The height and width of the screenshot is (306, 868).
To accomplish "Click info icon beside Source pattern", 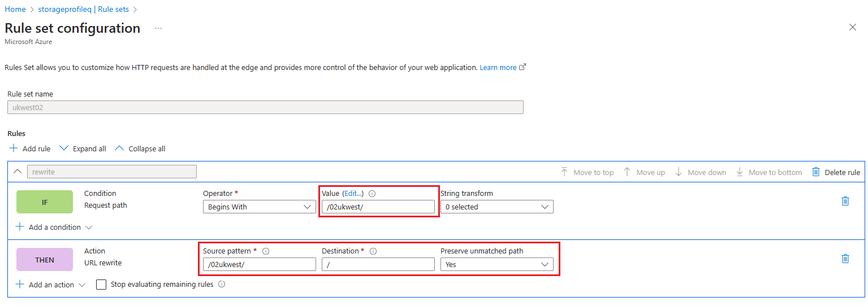I will point(266,251).
